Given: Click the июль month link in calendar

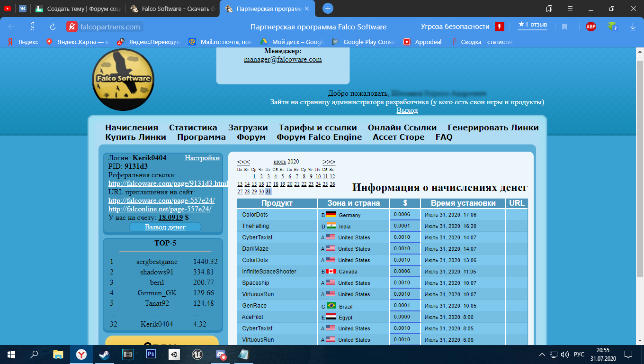Looking at the screenshot, I should tap(280, 162).
